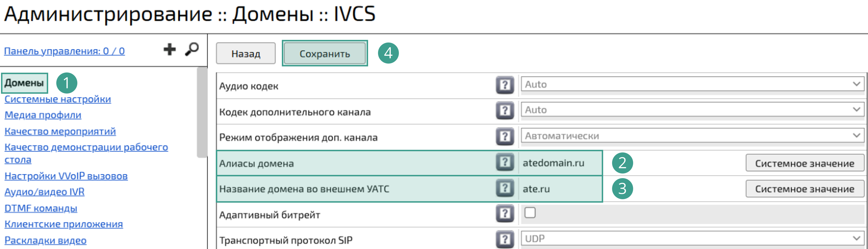Open the Системные настройки page

(58, 99)
